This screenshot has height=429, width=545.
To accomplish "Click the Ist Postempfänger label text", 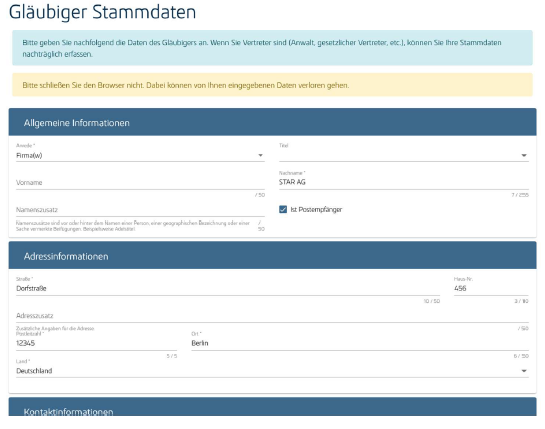I will pos(316,210).
